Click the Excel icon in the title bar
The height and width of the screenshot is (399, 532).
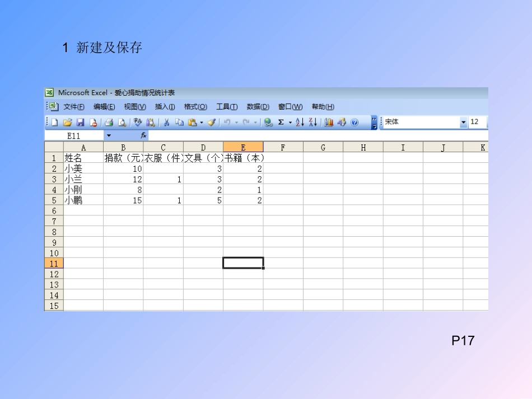[x=49, y=92]
